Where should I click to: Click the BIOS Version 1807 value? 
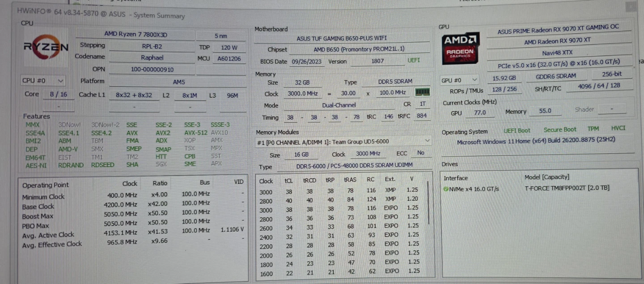point(377,61)
